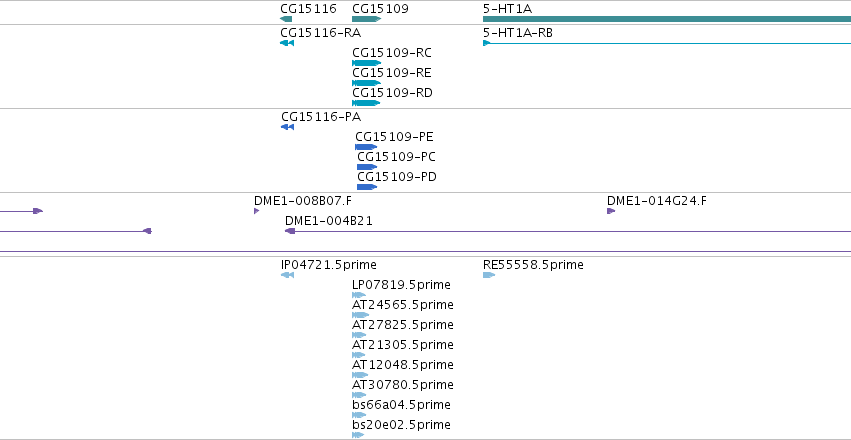Select the AT21305.5prime EST glyph

(x=359, y=355)
